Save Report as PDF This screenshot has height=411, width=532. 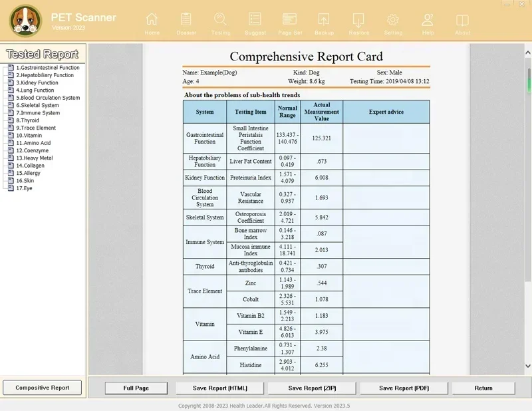tap(404, 388)
